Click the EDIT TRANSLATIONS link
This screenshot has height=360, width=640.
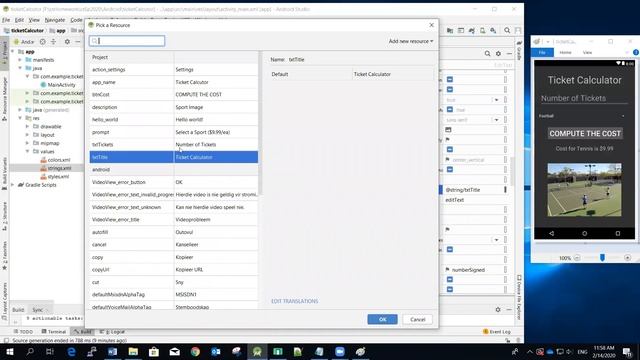point(294,301)
